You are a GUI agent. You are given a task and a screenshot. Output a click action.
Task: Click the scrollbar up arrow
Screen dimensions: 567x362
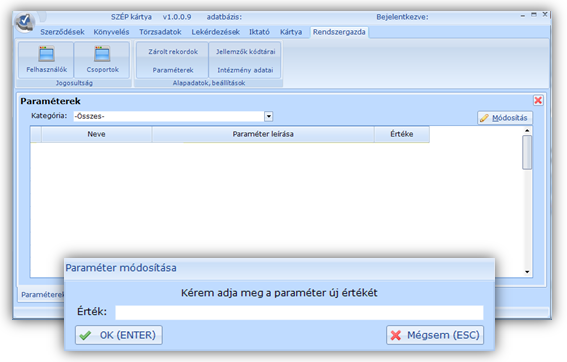[x=527, y=130]
